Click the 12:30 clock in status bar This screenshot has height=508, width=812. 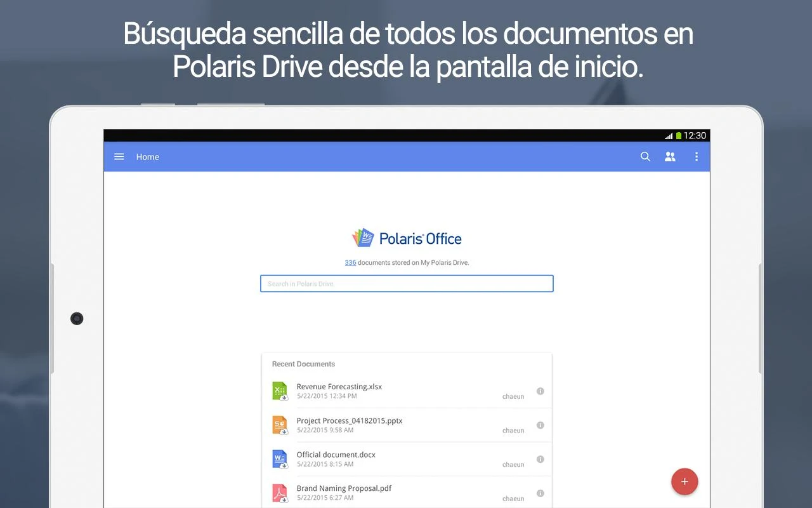tap(695, 136)
